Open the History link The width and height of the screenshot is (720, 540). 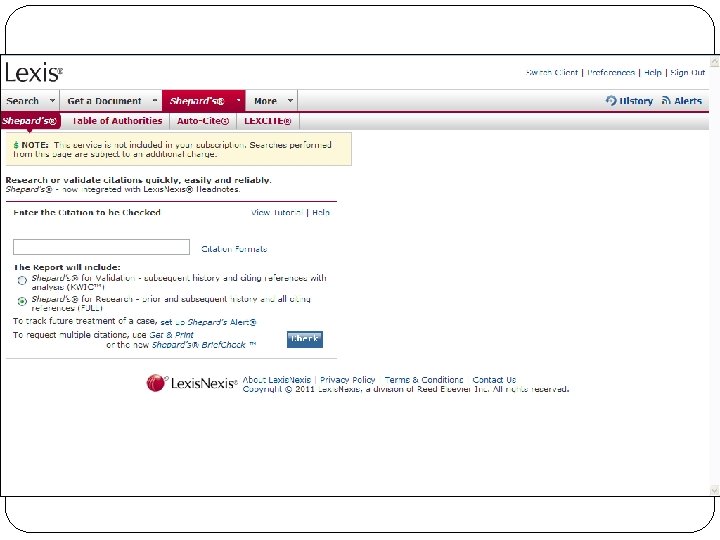[x=636, y=101]
